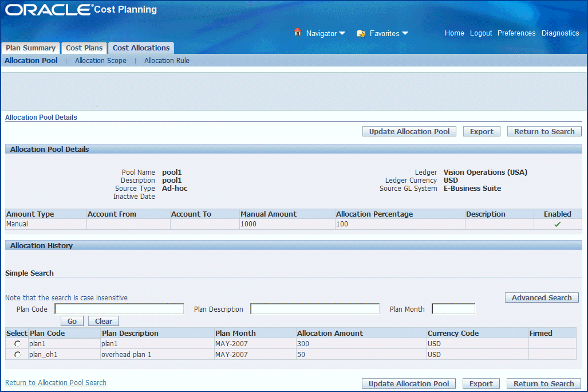
Task: Go to the Allocation Scope subtab
Action: [101, 60]
